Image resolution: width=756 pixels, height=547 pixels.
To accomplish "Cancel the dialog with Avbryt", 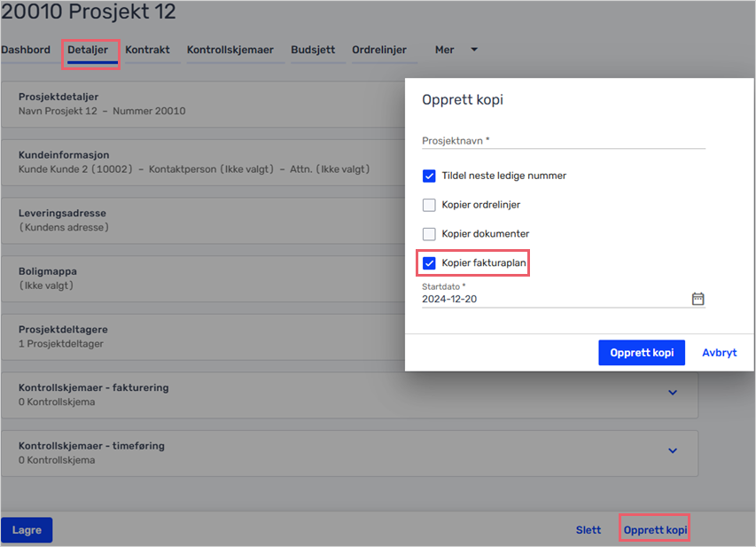I will pos(719,353).
